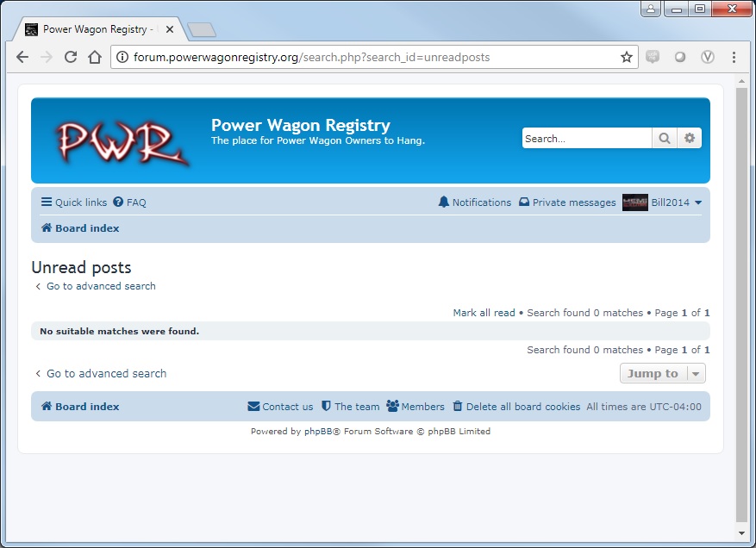Open the FAQ page link
Viewport: 756px width, 548px height.
[136, 202]
